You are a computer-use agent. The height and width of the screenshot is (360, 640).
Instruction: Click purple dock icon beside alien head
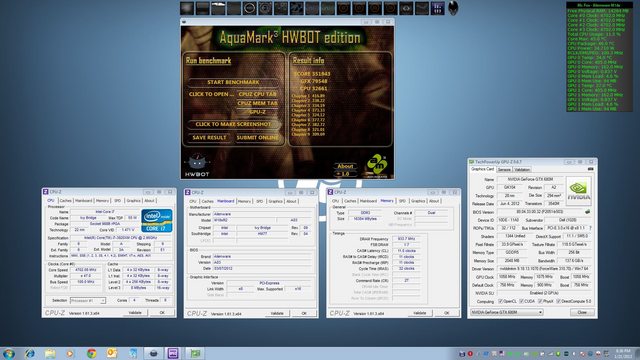438,9
